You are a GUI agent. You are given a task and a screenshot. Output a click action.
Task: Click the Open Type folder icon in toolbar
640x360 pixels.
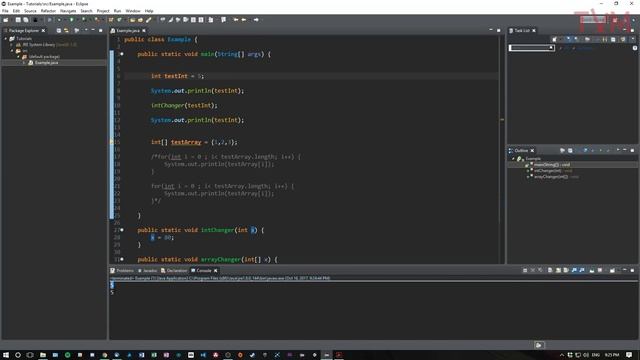pyautogui.click(x=133, y=20)
